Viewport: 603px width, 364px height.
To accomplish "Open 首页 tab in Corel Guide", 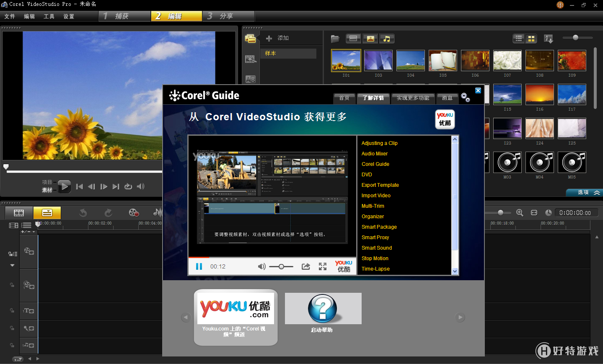I will (x=344, y=98).
